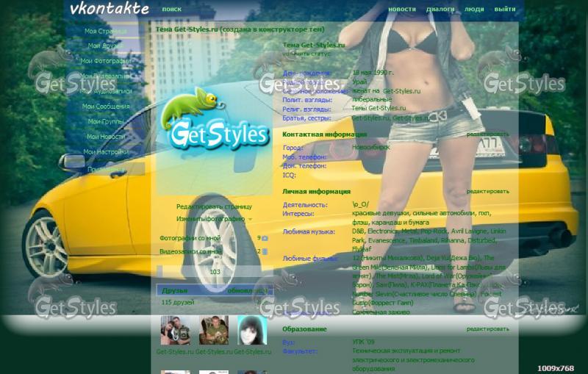The image size is (588, 374).
Task: Go to 'Мои Настройки' in sidebar
Action: [106, 152]
